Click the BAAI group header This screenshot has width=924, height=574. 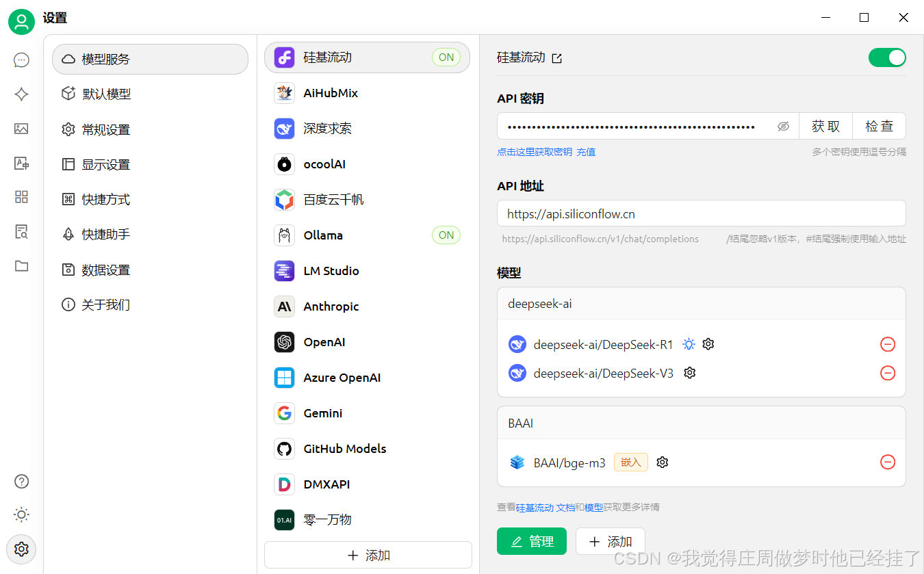click(702, 423)
